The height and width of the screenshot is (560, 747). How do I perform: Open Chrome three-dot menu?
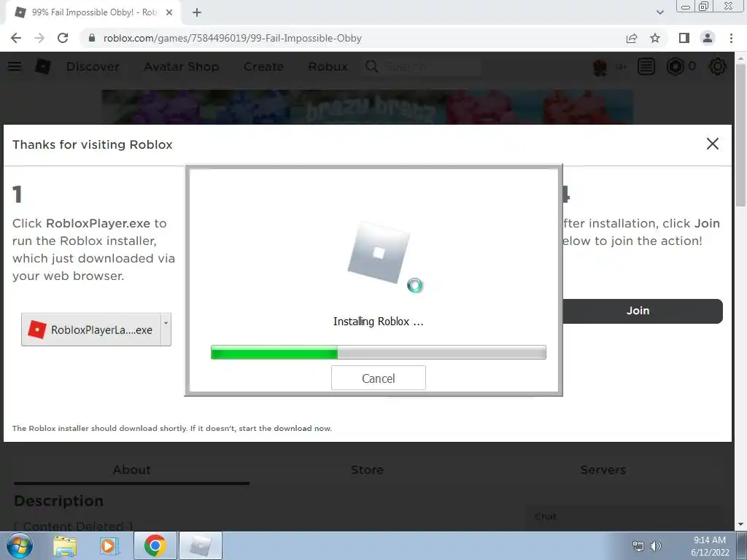point(731,38)
